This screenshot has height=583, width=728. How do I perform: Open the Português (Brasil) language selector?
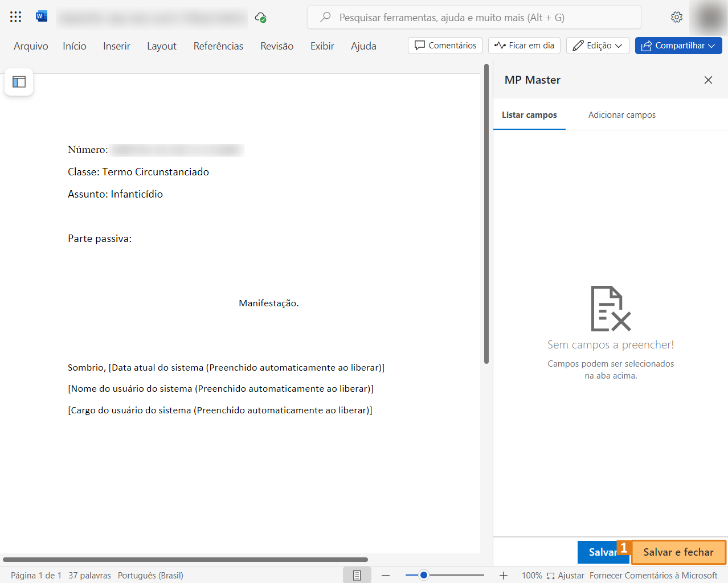[x=150, y=576]
